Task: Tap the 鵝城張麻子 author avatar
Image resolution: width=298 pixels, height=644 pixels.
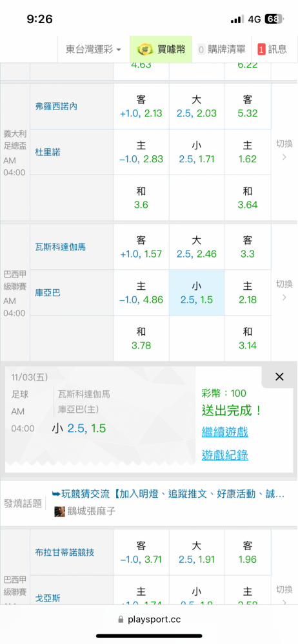Action: pyautogui.click(x=60, y=511)
